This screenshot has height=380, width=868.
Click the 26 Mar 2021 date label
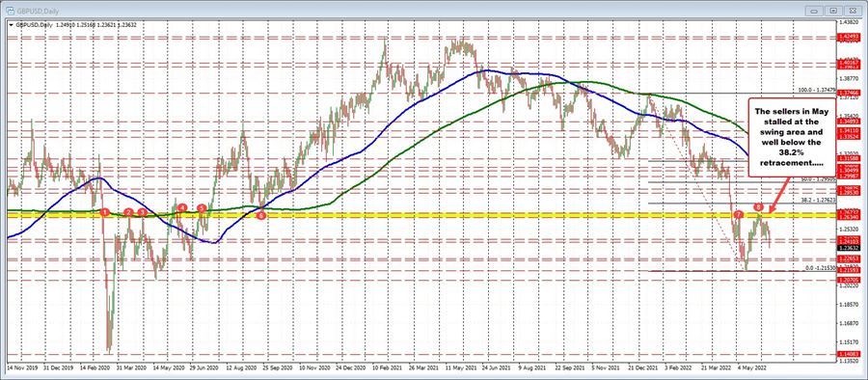pos(424,366)
